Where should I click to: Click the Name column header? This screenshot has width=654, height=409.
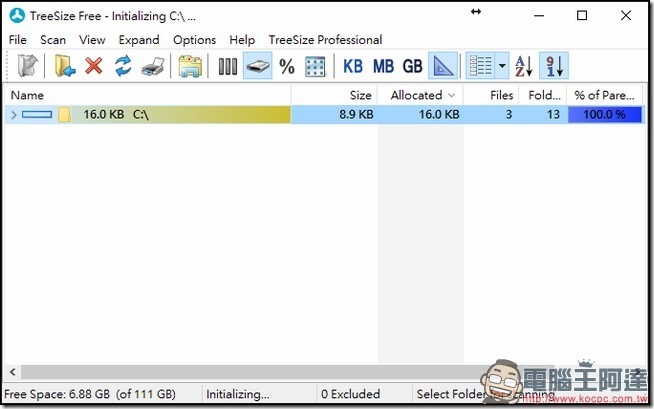click(148, 95)
